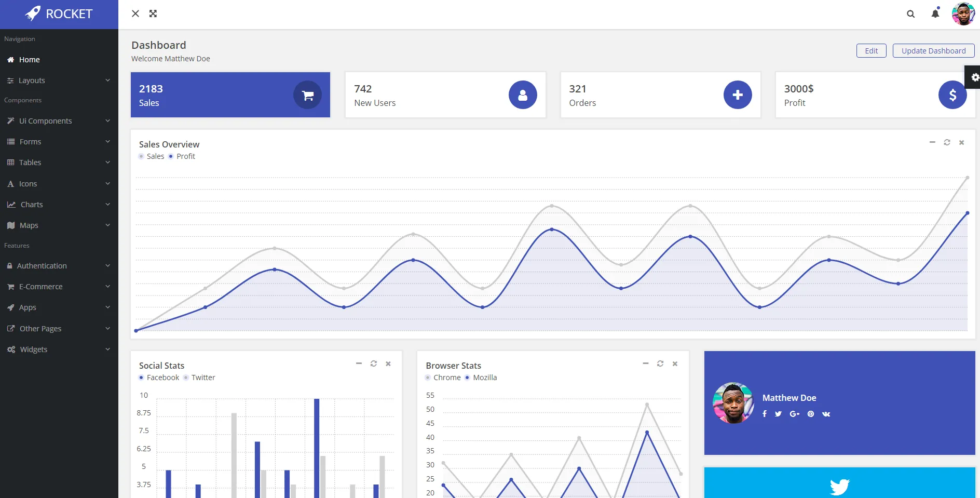Image resolution: width=980 pixels, height=498 pixels.
Task: Click the Twitter icon under Matthew Doe
Action: 778,414
